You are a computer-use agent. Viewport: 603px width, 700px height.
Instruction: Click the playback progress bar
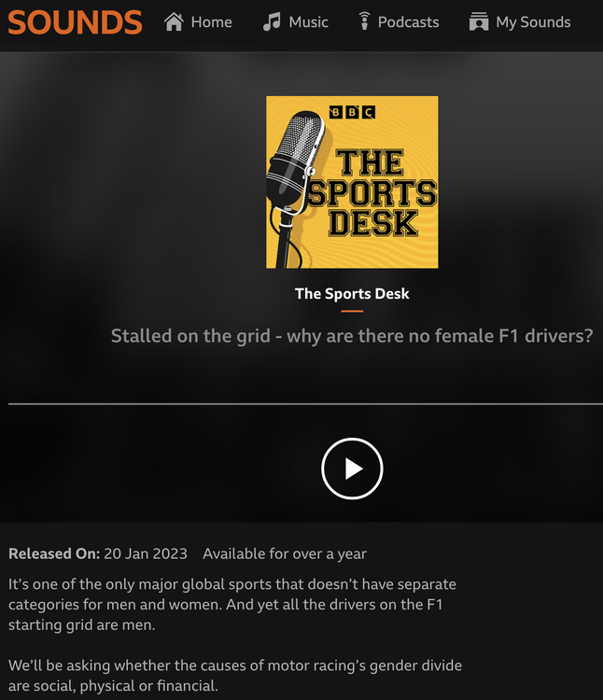tap(305, 404)
